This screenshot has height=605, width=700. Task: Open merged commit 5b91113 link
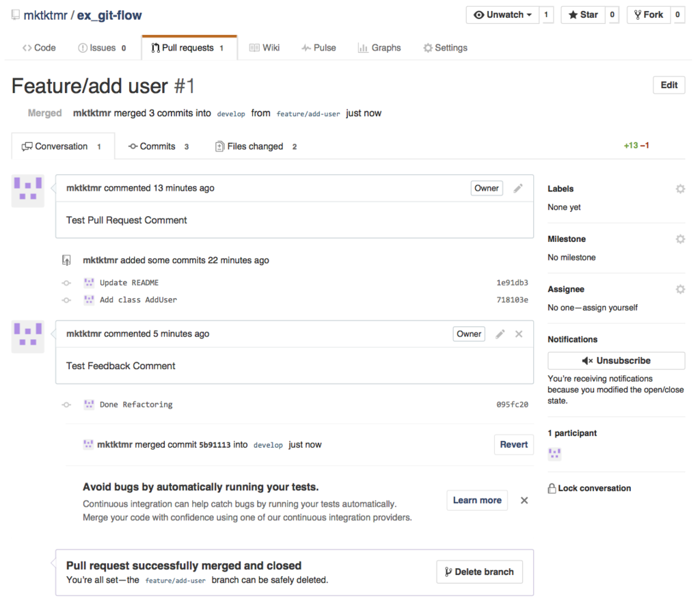pyautogui.click(x=215, y=445)
